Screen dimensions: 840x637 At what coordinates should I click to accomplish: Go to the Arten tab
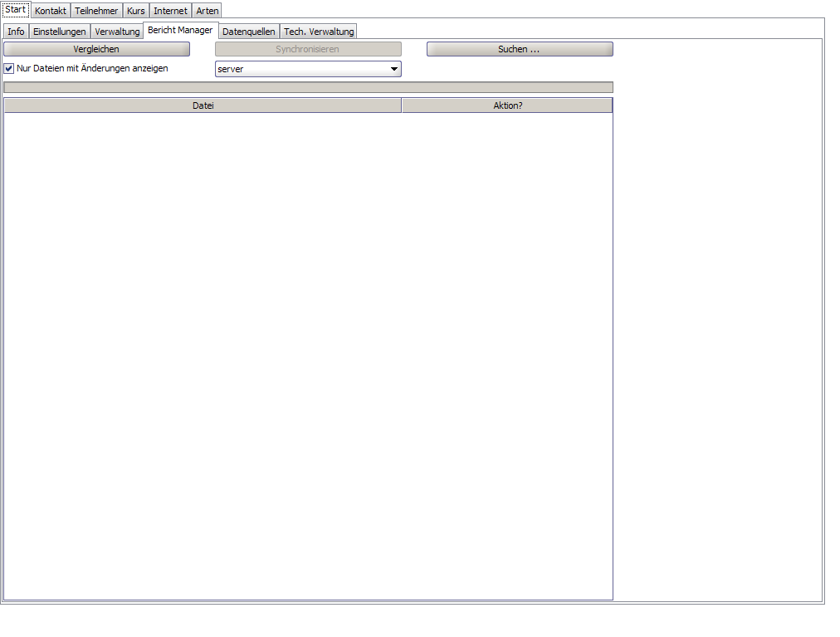(x=208, y=11)
